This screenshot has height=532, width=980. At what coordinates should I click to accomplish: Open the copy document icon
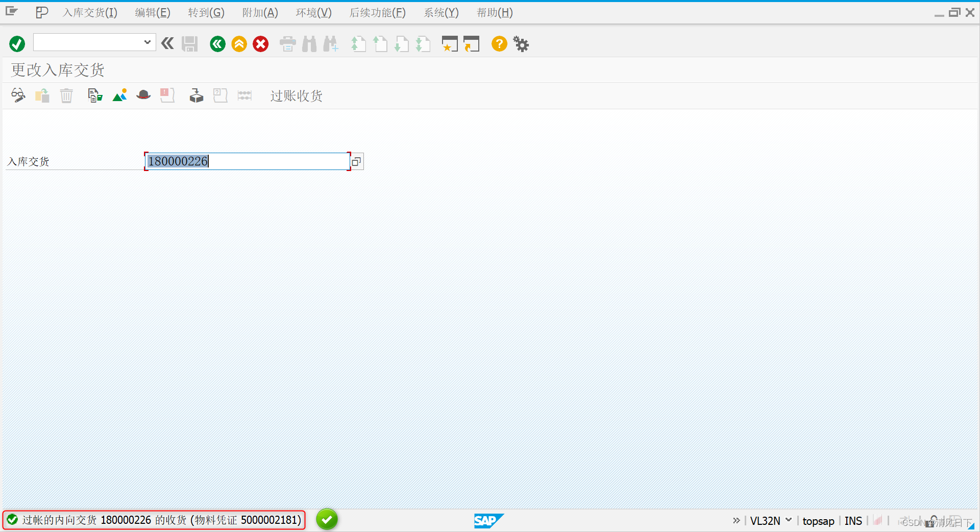(x=95, y=95)
